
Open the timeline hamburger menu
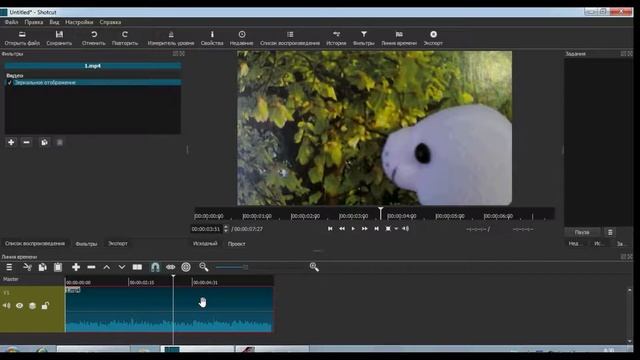click(9, 267)
